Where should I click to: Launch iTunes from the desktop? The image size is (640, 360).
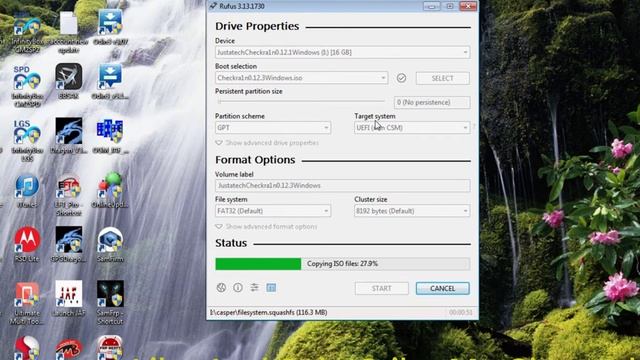(x=27, y=191)
